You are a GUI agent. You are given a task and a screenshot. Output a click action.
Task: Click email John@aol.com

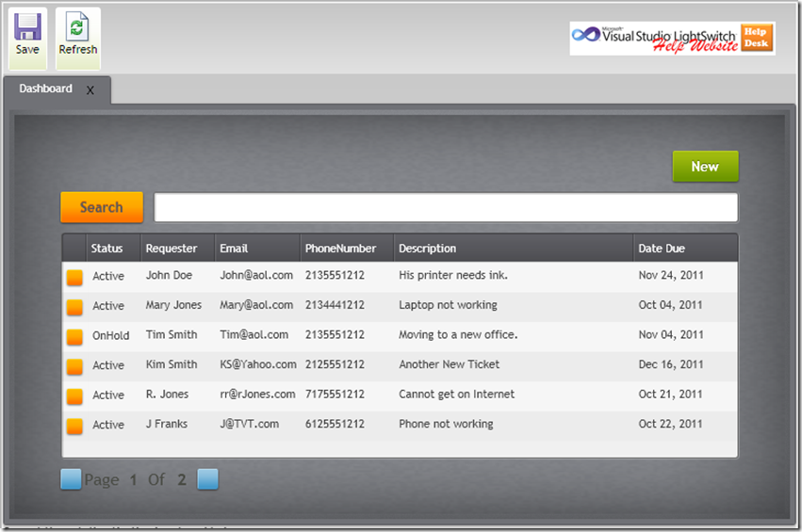(256, 275)
